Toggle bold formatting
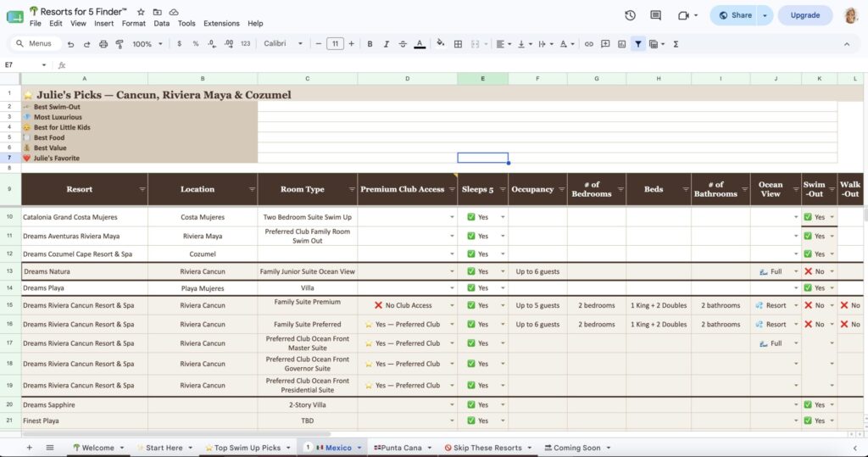Viewport: 868px width, 457px height. tap(370, 44)
